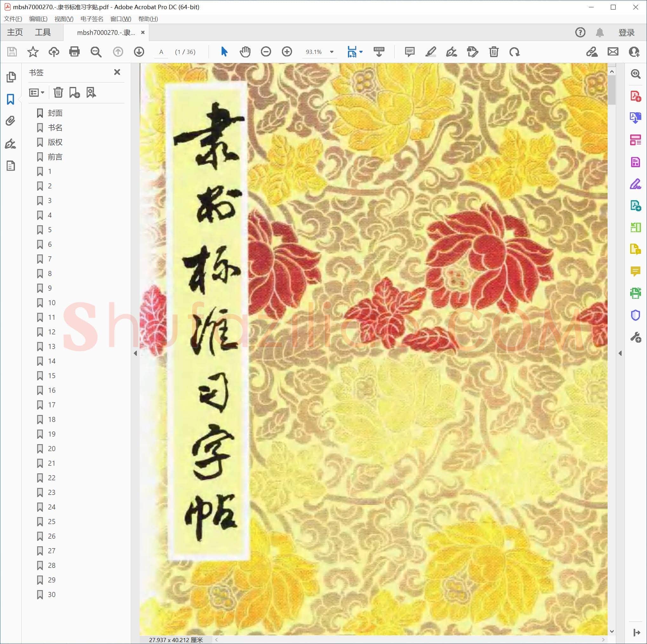
Task: Collapse the right tools pane arrow
Action: click(620, 353)
